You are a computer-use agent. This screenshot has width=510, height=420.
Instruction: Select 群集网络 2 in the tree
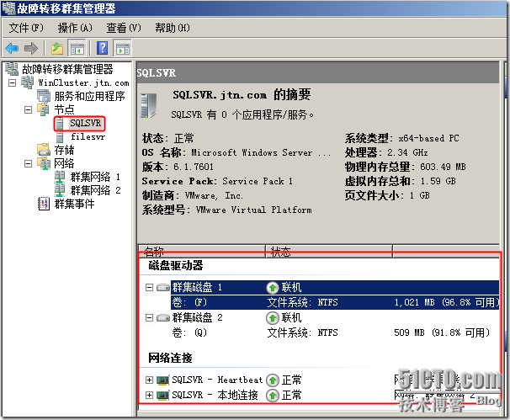[95, 190]
